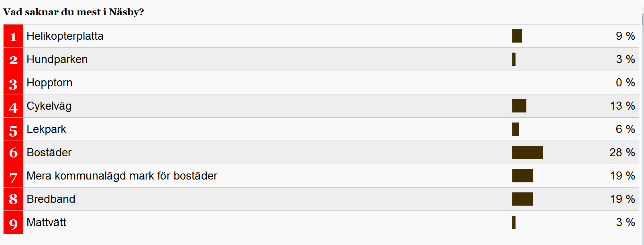Select the Hundparken option text
Viewport: 644px width, 245px height.
(x=57, y=59)
